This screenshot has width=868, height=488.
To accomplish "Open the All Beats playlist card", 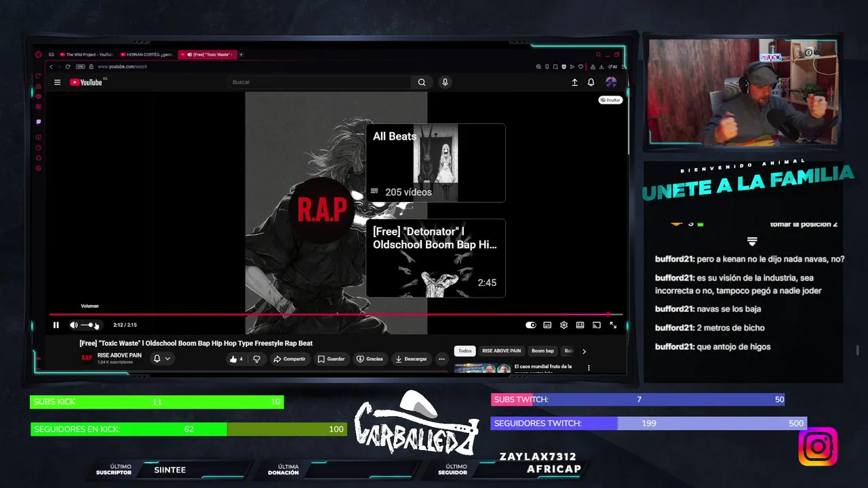I will point(435,163).
